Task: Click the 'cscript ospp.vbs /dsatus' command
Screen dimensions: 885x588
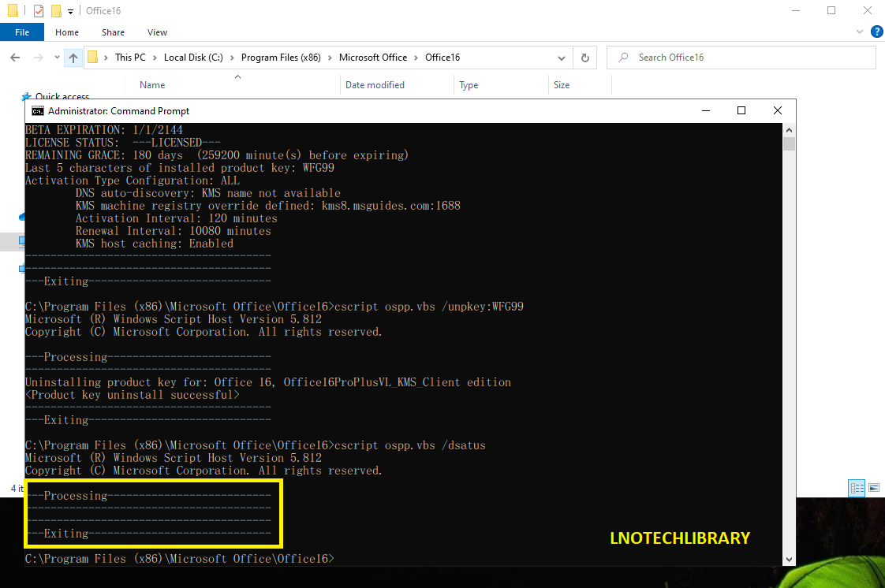Action: (409, 445)
